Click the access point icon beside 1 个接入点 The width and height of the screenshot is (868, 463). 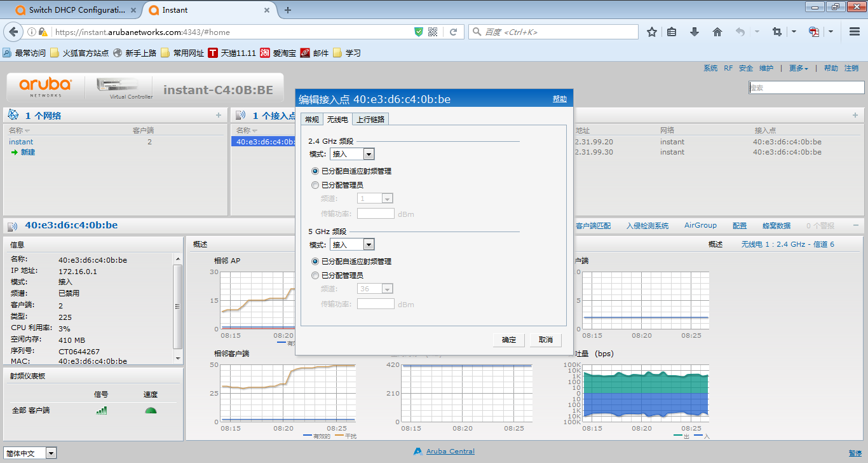240,115
